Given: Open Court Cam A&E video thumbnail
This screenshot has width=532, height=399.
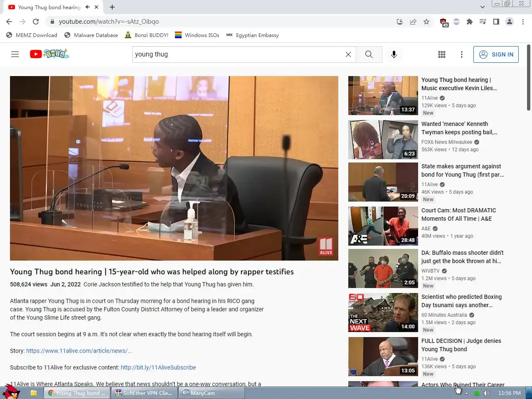Looking at the screenshot, I should [x=383, y=226].
